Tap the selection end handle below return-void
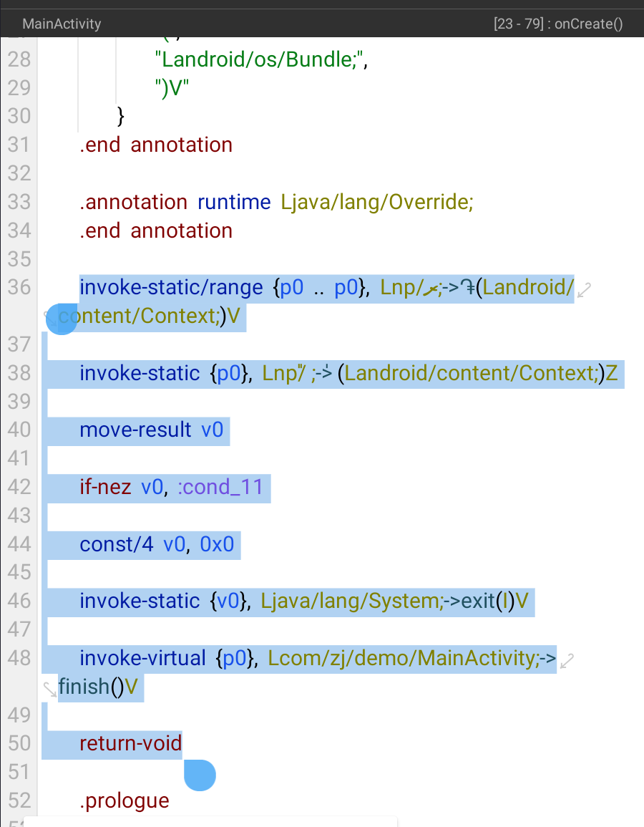Image resolution: width=644 pixels, height=827 pixels. tap(200, 775)
